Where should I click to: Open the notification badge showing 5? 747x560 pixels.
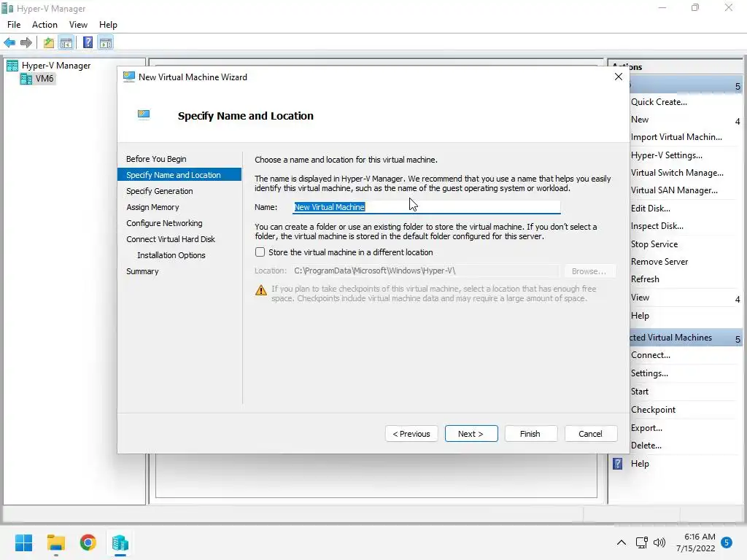click(x=727, y=542)
